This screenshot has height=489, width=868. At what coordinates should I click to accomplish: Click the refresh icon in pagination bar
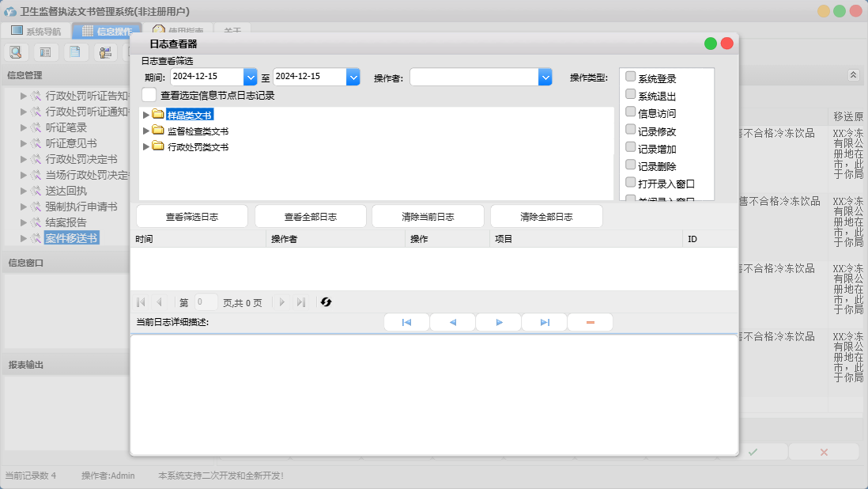point(326,302)
